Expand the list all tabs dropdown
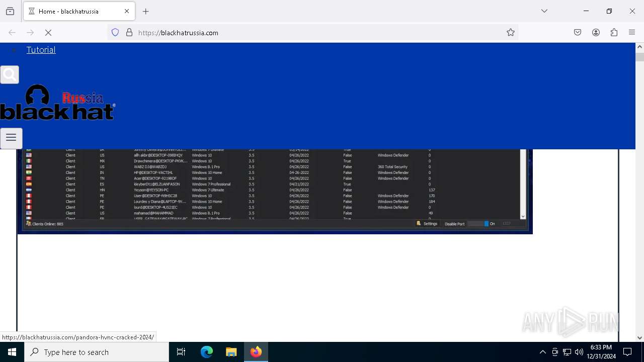The height and width of the screenshot is (362, 644). 544,11
